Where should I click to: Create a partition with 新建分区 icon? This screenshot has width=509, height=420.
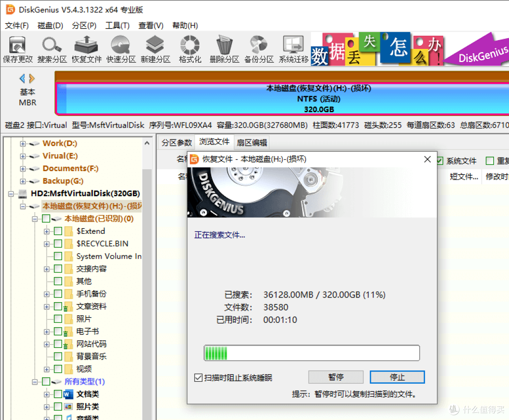(x=155, y=49)
